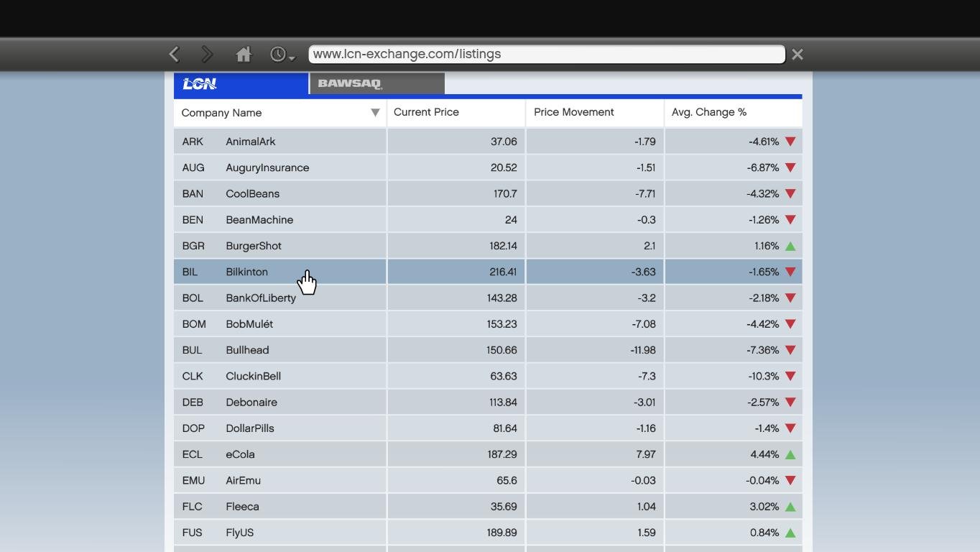Click the 182.14 price for BurgerShot
This screenshot has width=980, height=552.
503,246
